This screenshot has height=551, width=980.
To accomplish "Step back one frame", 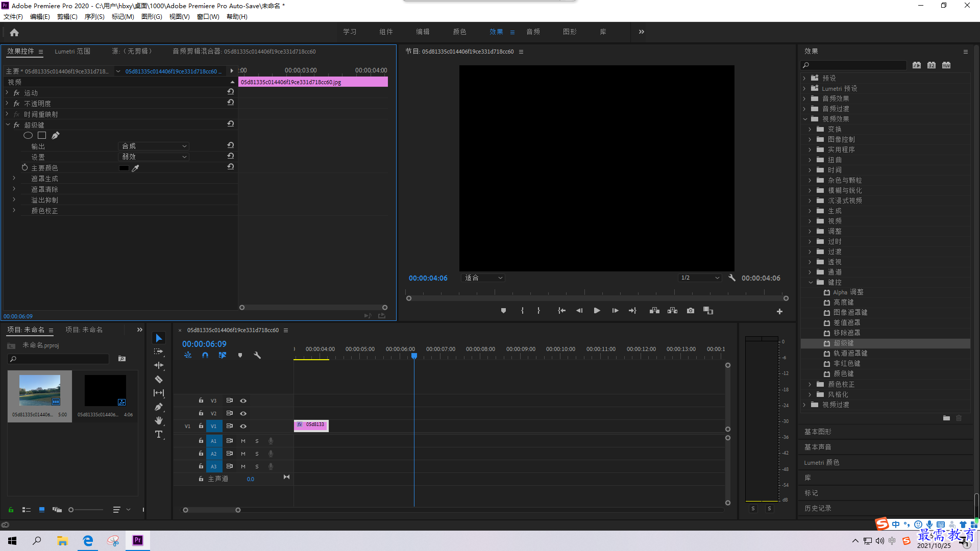I will (579, 311).
